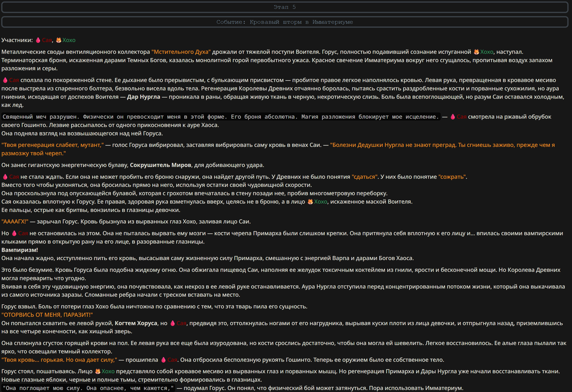Click the blood drop icon in Участники line
This screenshot has width=572, height=392.
[38, 40]
